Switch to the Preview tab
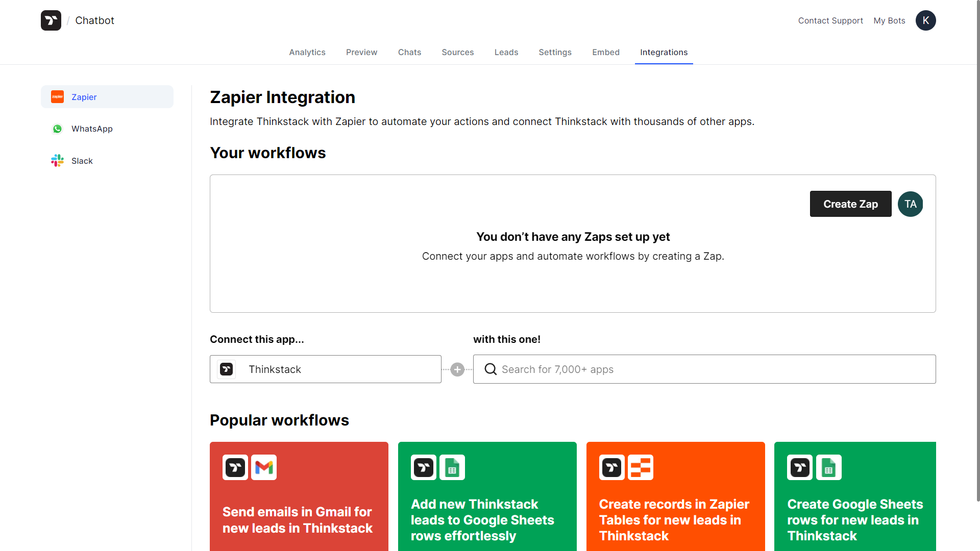Image resolution: width=980 pixels, height=551 pixels. 362,52
